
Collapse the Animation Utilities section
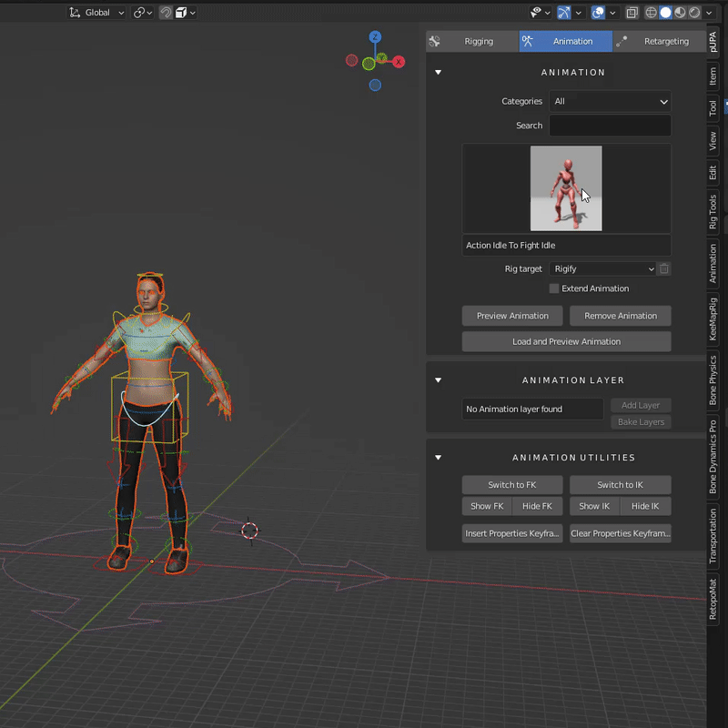pos(438,458)
